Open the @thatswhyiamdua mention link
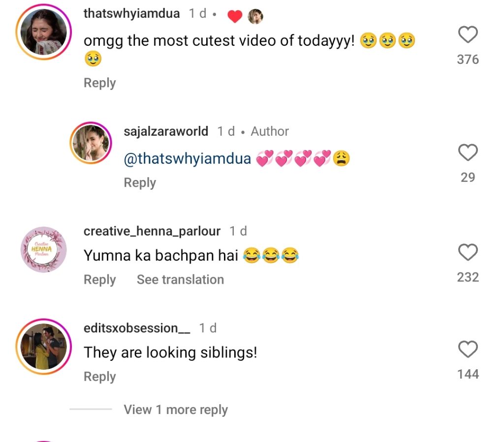 pyautogui.click(x=188, y=159)
